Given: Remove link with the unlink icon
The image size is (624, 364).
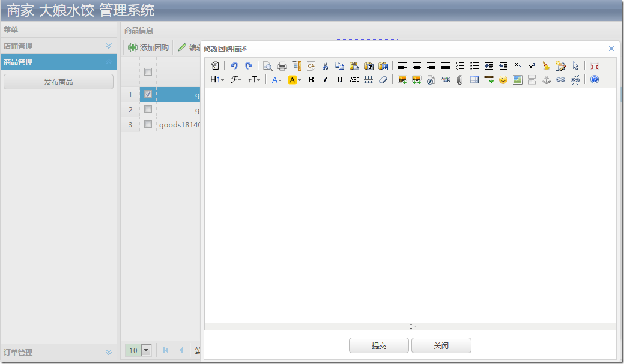Looking at the screenshot, I should click(575, 79).
